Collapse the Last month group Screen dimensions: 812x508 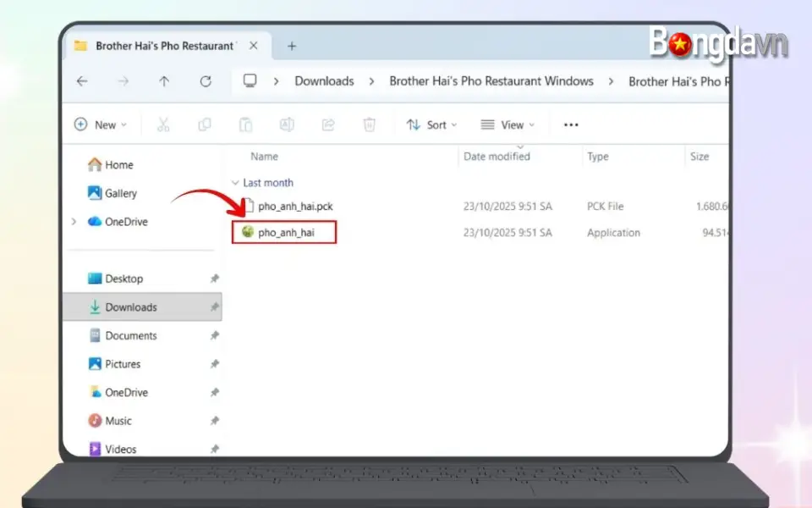235,183
